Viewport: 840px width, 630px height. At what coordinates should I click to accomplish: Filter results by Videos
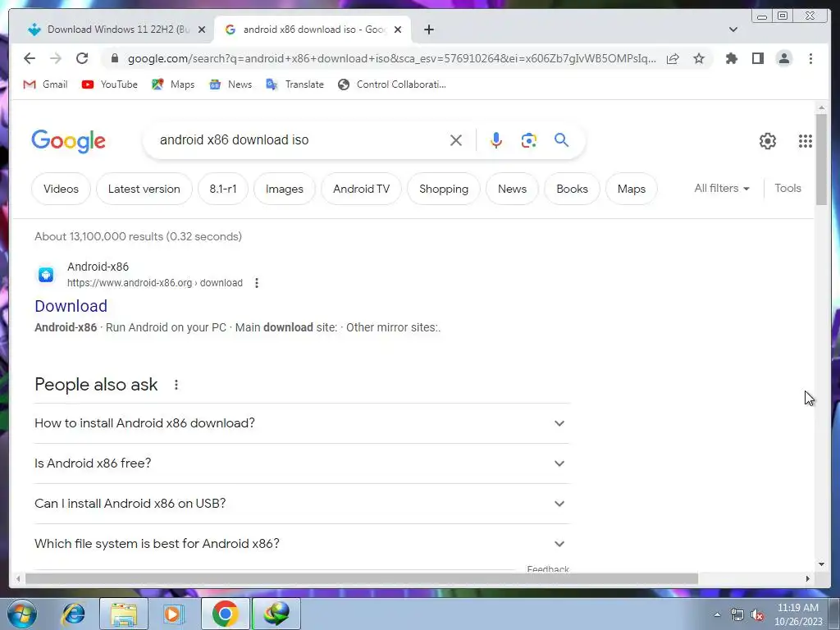tap(61, 189)
